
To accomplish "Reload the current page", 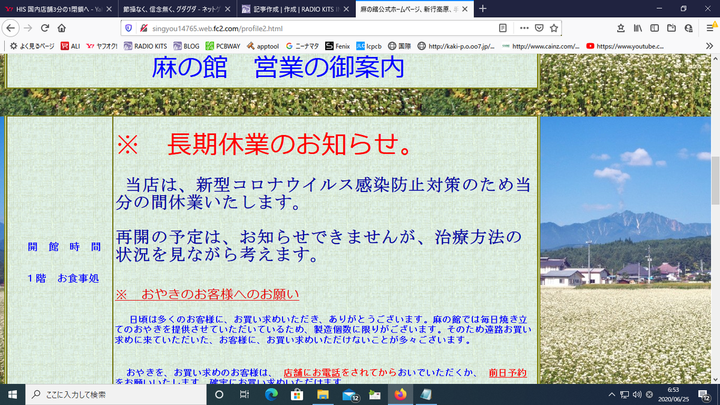I will click(45, 28).
